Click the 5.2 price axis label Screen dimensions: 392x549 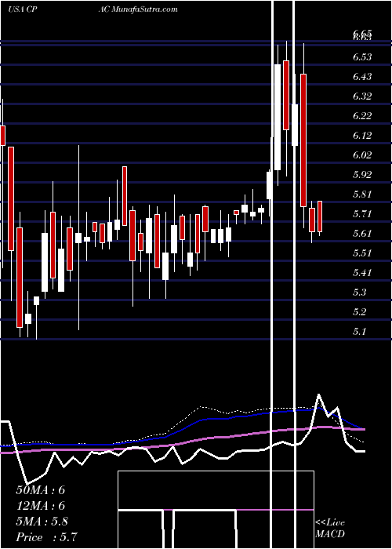(360, 311)
